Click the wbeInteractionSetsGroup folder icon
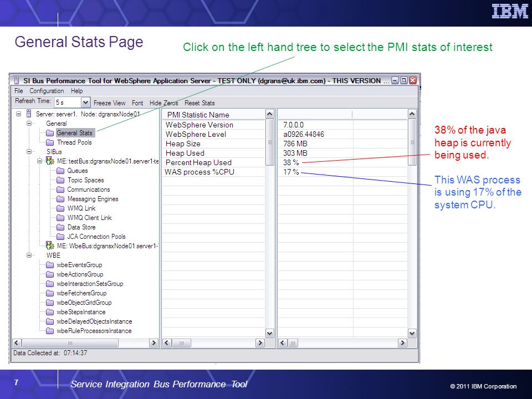The width and height of the screenshot is (532, 399). point(50,284)
